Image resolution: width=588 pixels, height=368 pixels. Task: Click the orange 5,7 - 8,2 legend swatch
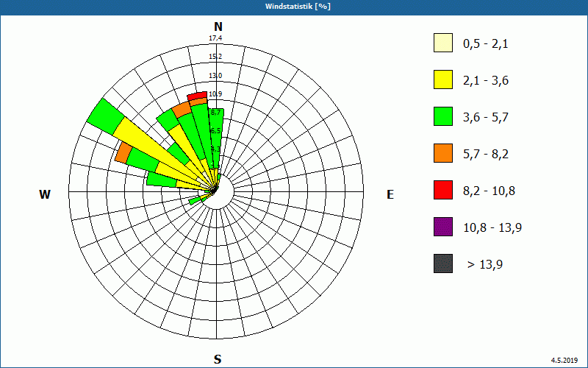pyautogui.click(x=443, y=153)
